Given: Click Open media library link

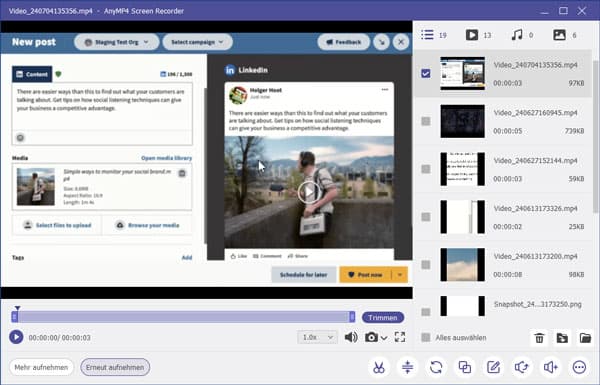Looking at the screenshot, I should (166, 158).
